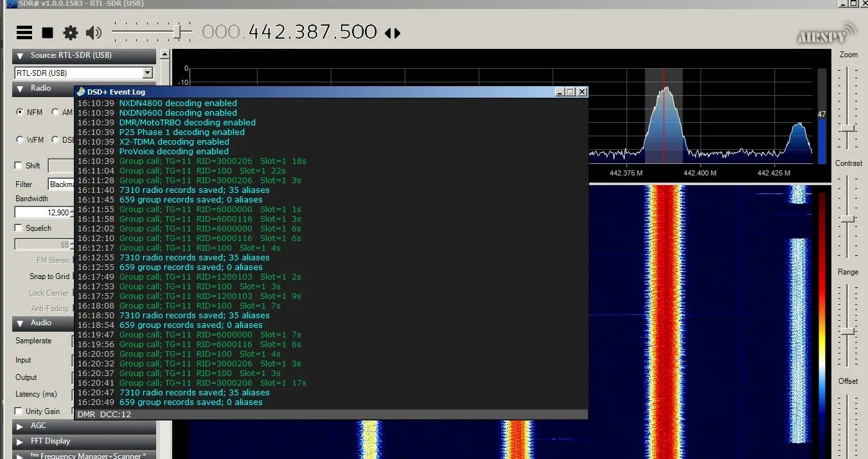This screenshot has height=459, width=868.
Task: Maximize the DSD+ Event Log window
Action: point(570,92)
